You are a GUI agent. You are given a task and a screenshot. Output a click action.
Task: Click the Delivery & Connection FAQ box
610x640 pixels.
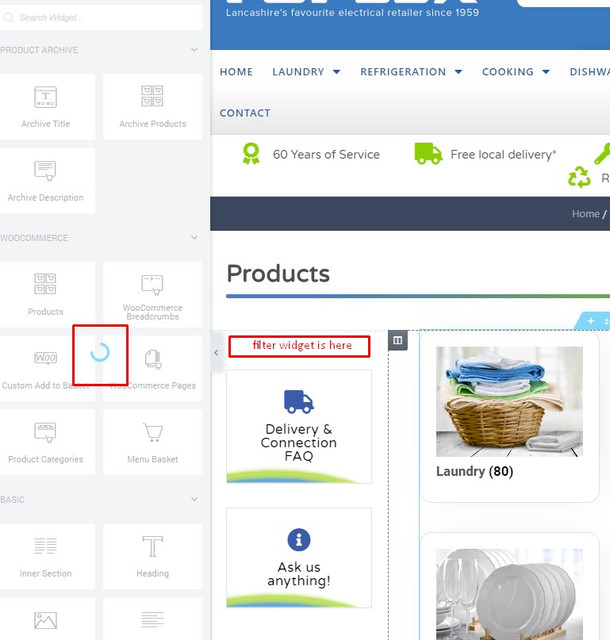pyautogui.click(x=298, y=427)
